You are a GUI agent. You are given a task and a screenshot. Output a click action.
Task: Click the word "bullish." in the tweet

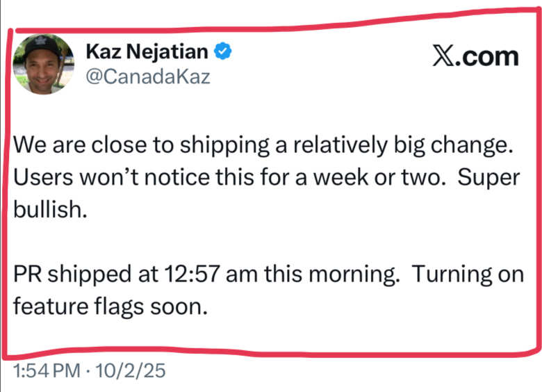(50, 209)
